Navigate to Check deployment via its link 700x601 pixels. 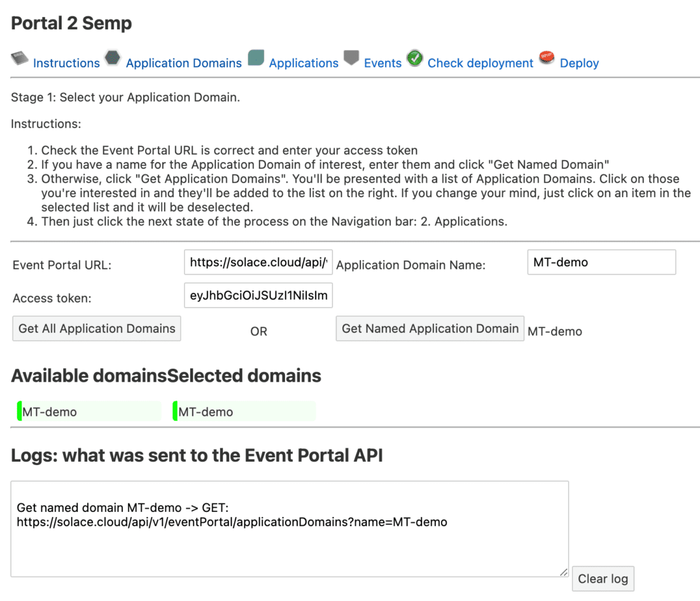pos(480,63)
